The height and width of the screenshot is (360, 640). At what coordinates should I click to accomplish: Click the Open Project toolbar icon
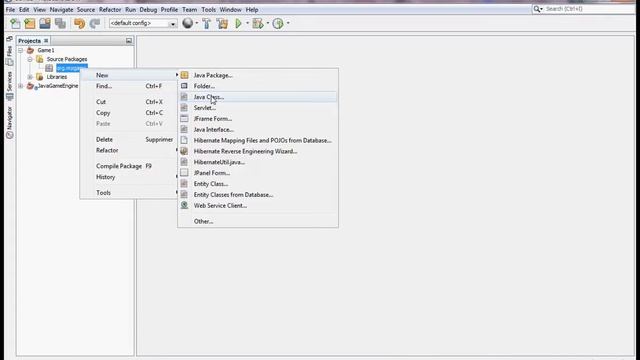pyautogui.click(x=45, y=23)
